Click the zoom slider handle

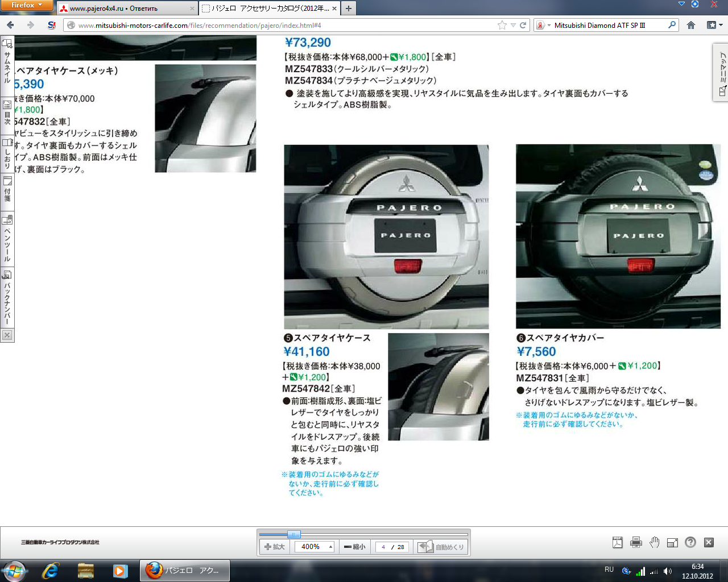point(294,534)
